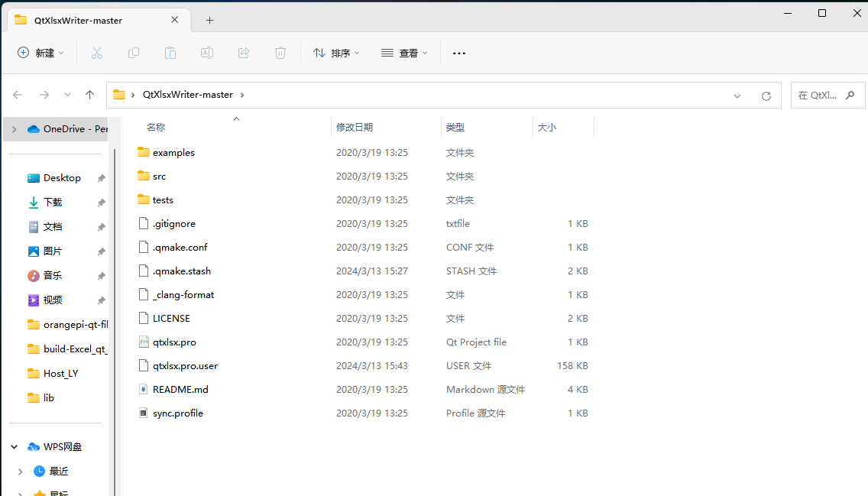Open build-Excel_qt folder in sidebar

click(x=67, y=348)
